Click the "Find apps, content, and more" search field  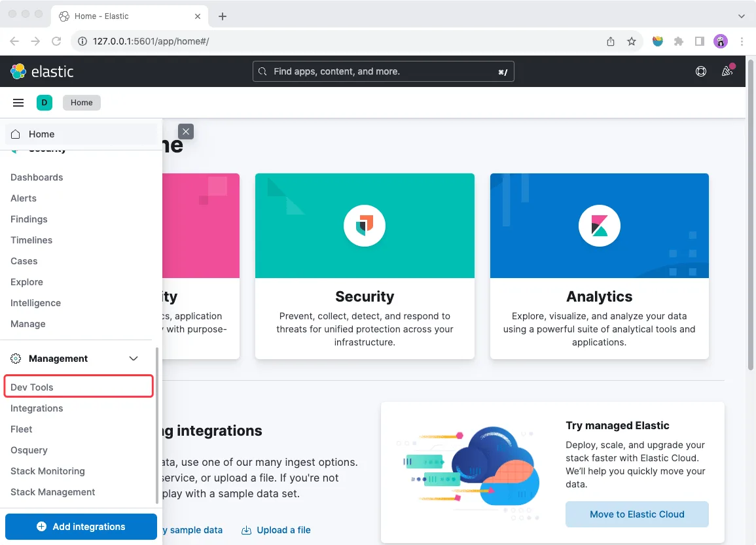pyautogui.click(x=383, y=71)
